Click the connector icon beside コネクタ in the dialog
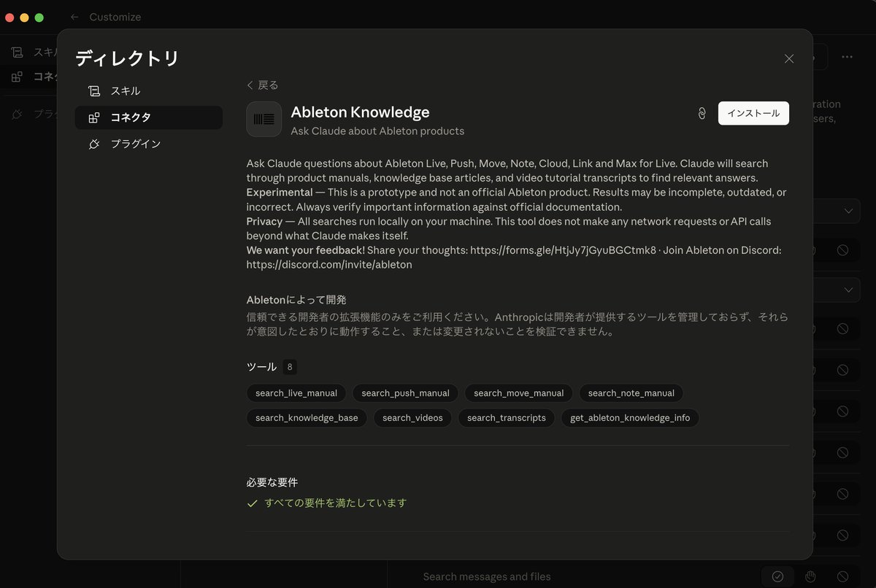 coord(93,117)
